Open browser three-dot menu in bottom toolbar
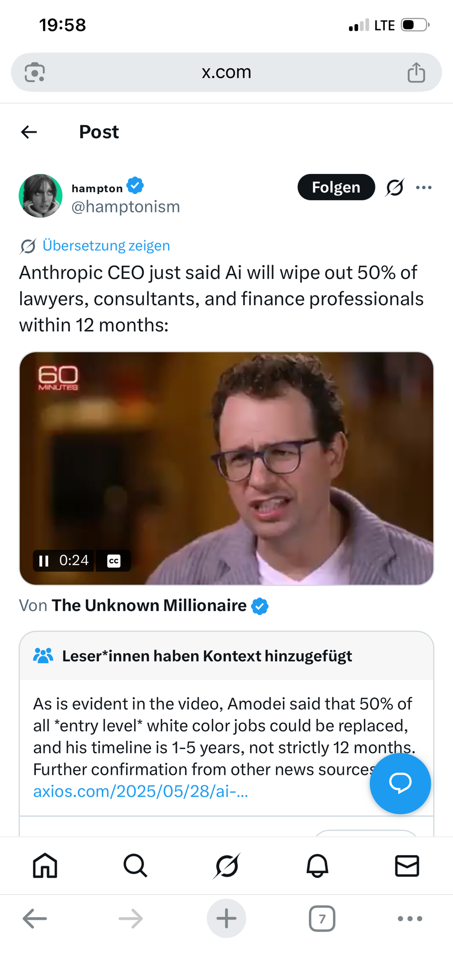Image resolution: width=453 pixels, height=980 pixels. pyautogui.click(x=410, y=918)
